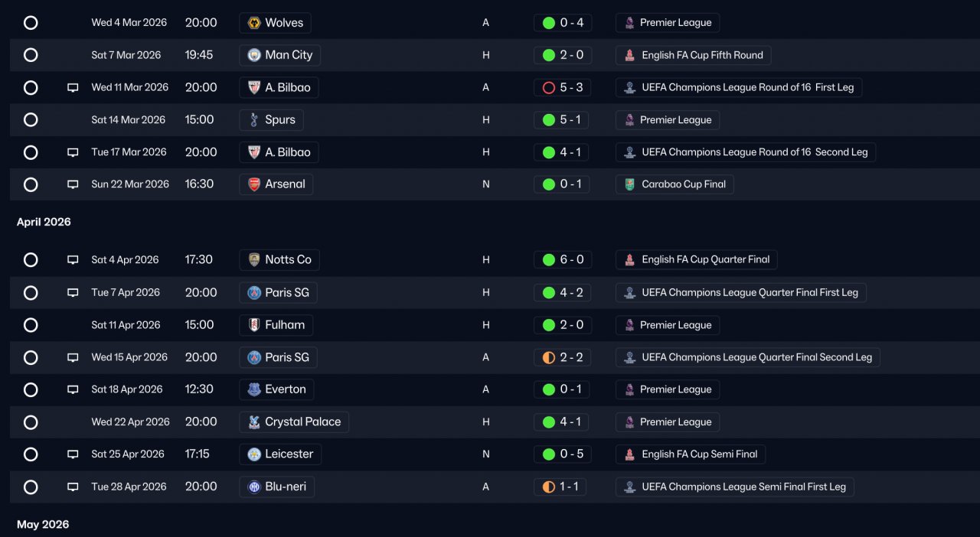Open the English FA Cup Quarter Final competition
Screen dimensions: 980x537
click(x=696, y=260)
